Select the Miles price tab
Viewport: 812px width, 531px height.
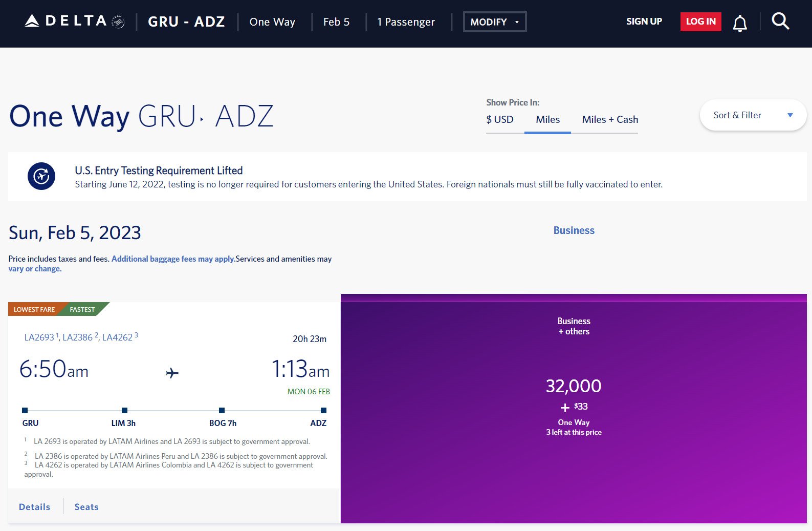(547, 120)
